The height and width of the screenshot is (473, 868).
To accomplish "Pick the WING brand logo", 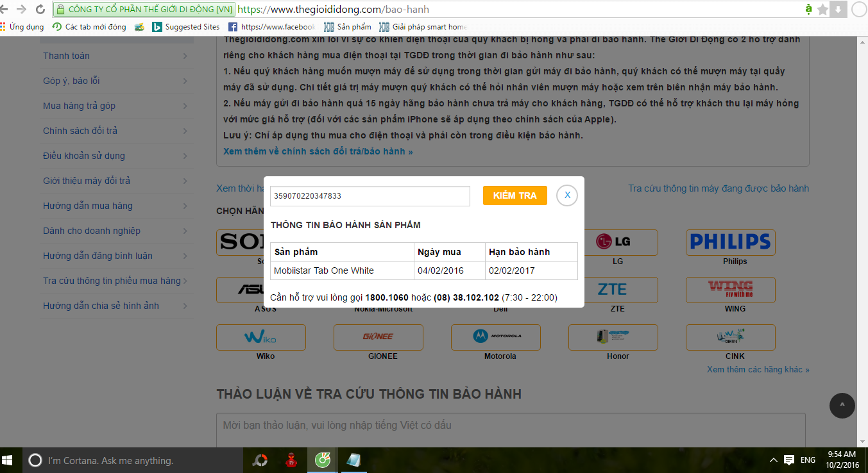I will [x=730, y=290].
